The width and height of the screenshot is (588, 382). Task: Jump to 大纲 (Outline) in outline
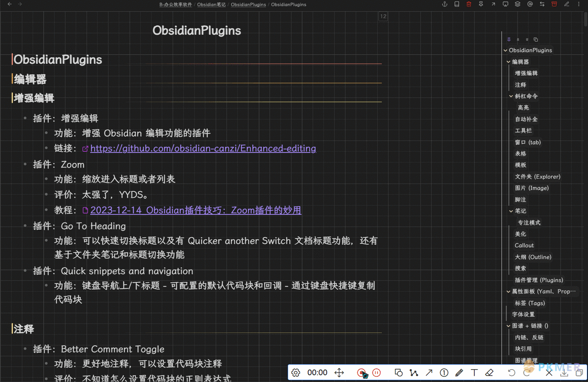click(533, 257)
